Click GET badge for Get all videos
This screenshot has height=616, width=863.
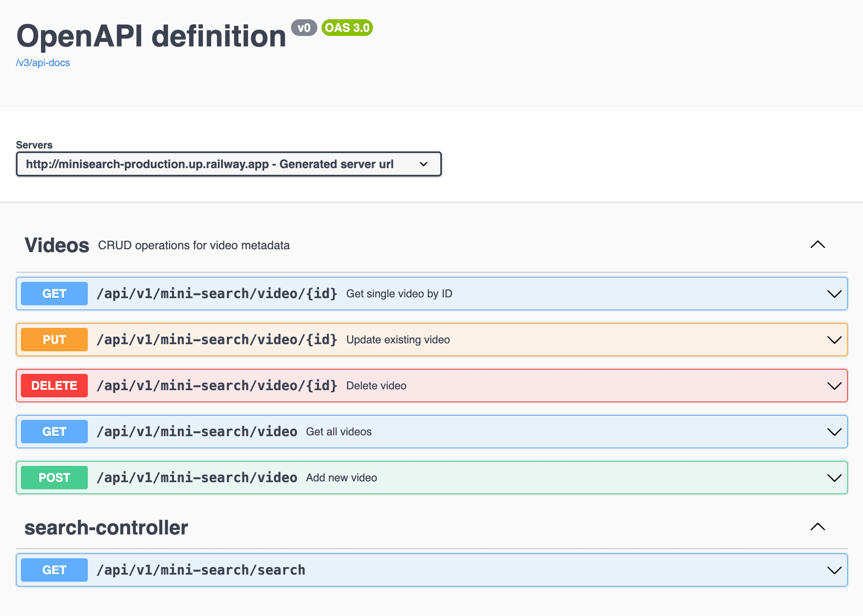click(x=54, y=432)
